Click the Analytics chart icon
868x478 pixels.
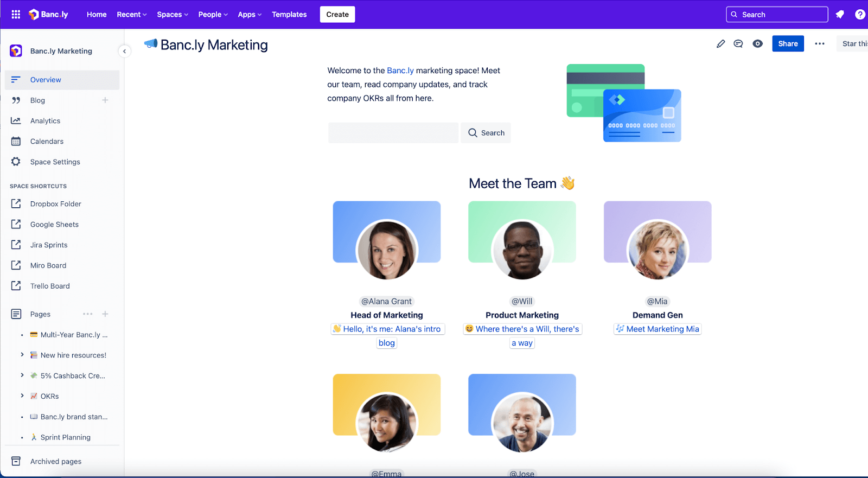[16, 120]
